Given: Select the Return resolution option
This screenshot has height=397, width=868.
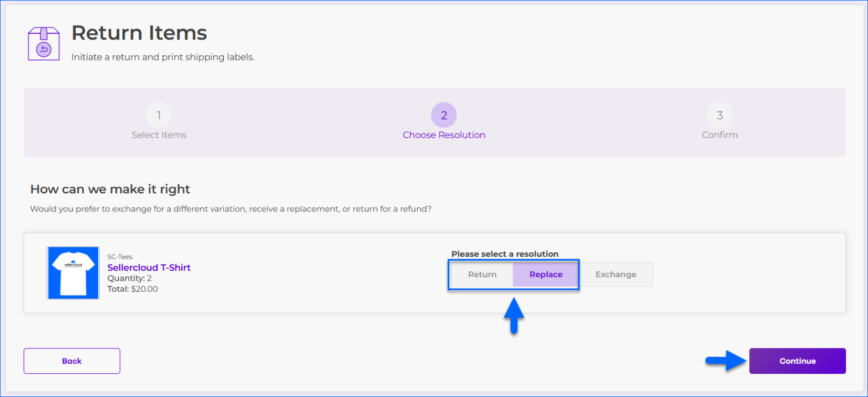Looking at the screenshot, I should 482,274.
